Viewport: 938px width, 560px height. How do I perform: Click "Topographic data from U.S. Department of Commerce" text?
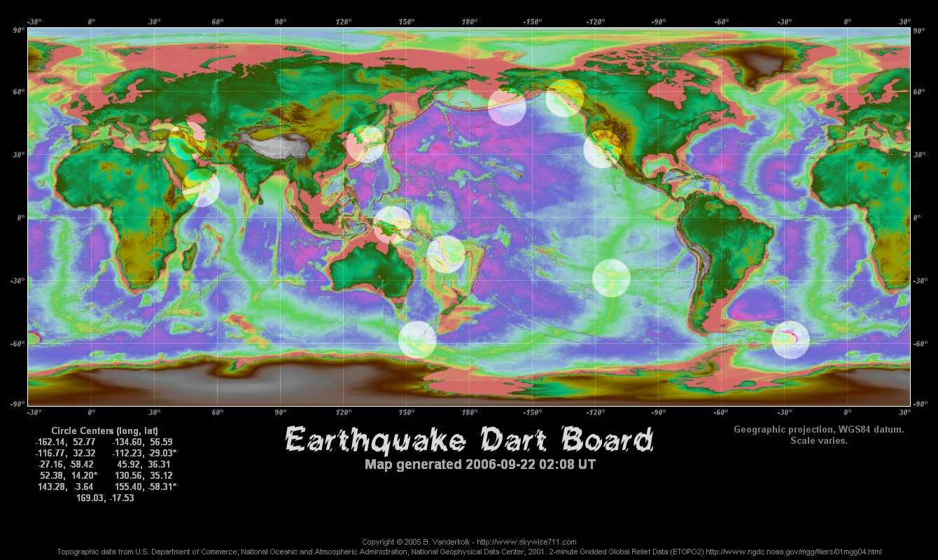pos(148,552)
